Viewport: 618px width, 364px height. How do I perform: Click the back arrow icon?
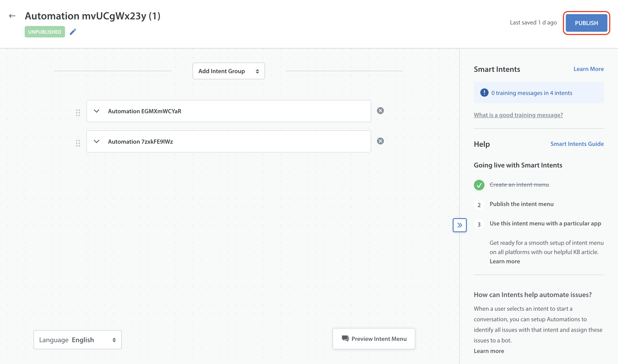(12, 16)
